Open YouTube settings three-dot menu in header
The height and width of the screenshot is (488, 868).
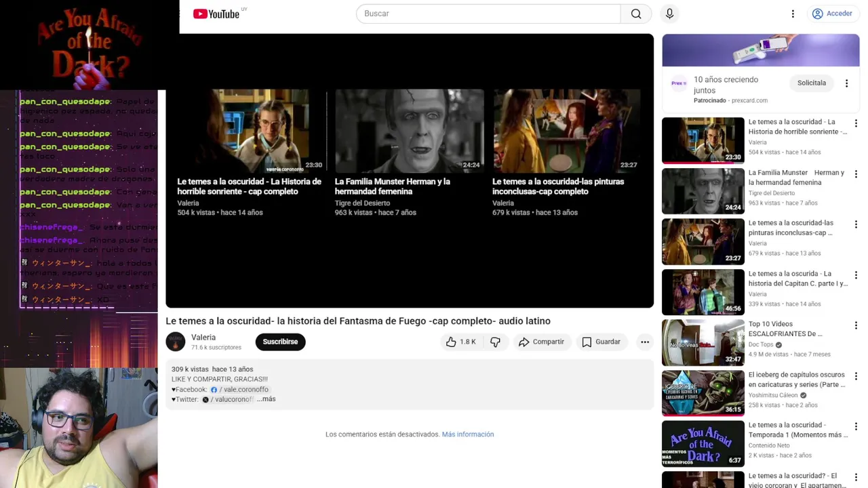click(x=793, y=14)
